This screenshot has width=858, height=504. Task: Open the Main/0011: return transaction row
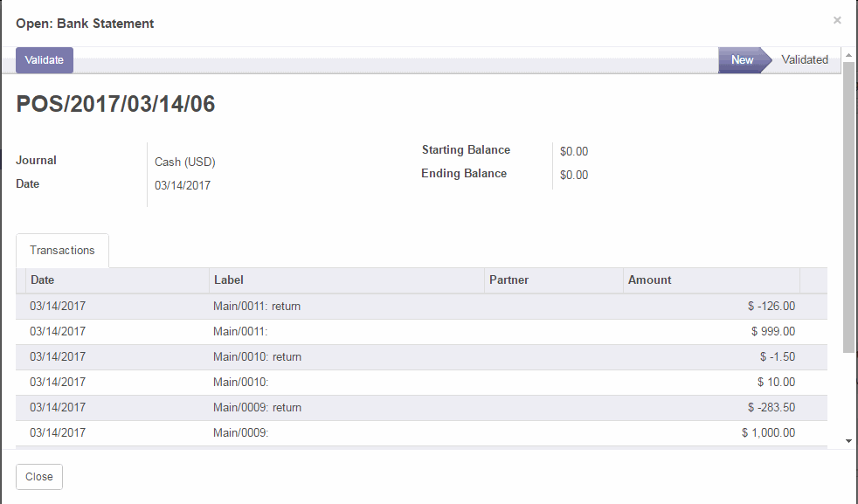coord(257,307)
